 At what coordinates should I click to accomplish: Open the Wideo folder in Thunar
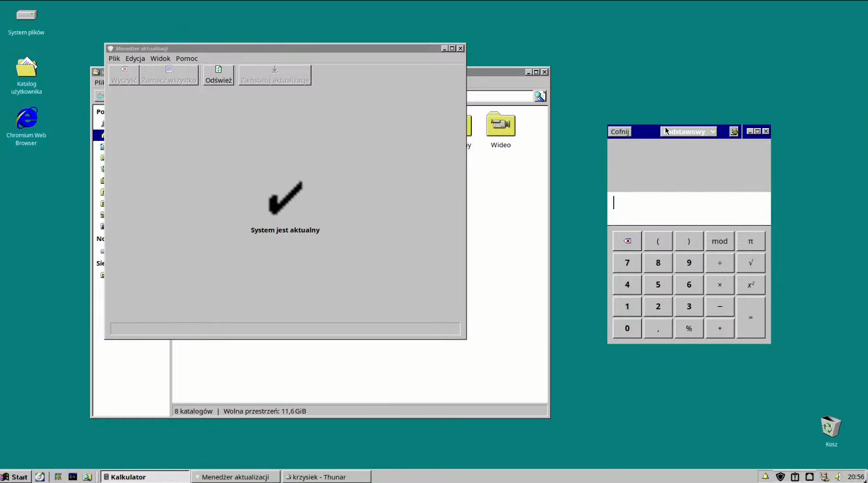click(x=500, y=130)
